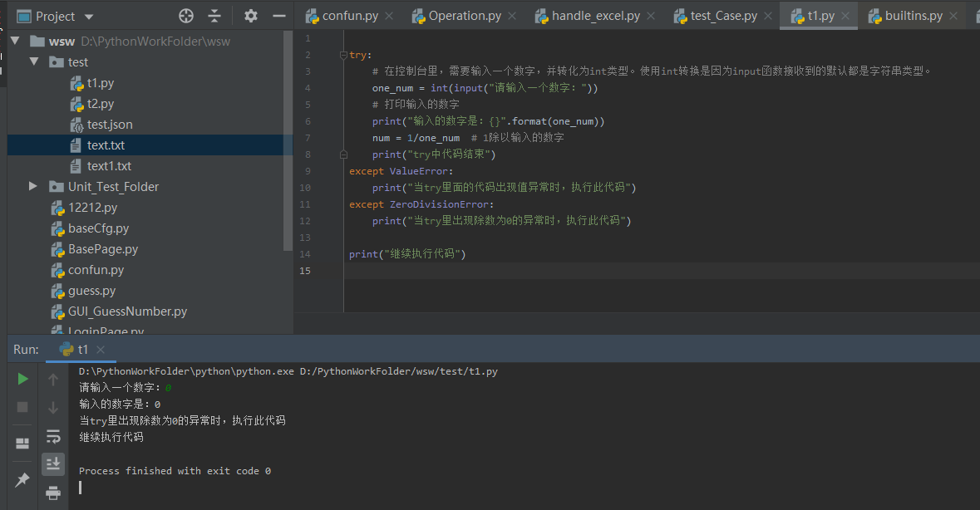The height and width of the screenshot is (510, 980).
Task: Switch to Operation.py editor tab
Action: (465, 17)
